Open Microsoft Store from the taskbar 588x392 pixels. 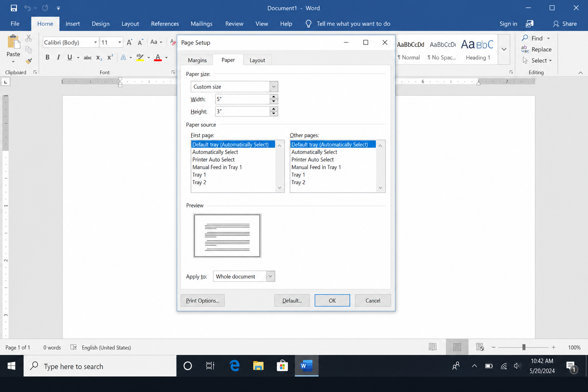(x=282, y=366)
